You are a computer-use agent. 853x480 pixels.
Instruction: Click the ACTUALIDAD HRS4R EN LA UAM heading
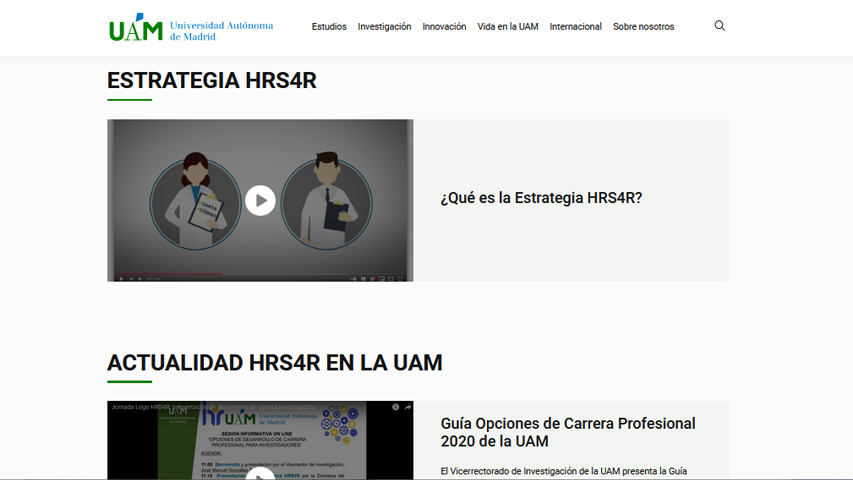coord(275,363)
